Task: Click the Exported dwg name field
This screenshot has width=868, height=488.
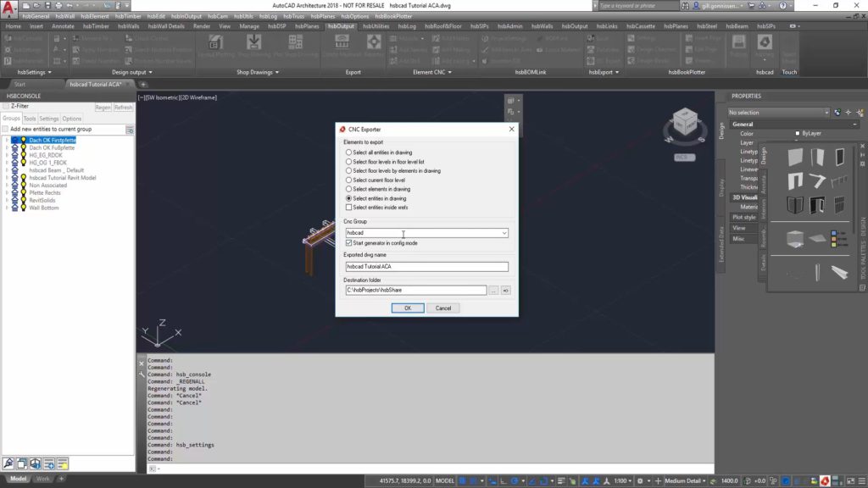Action: [426, 267]
